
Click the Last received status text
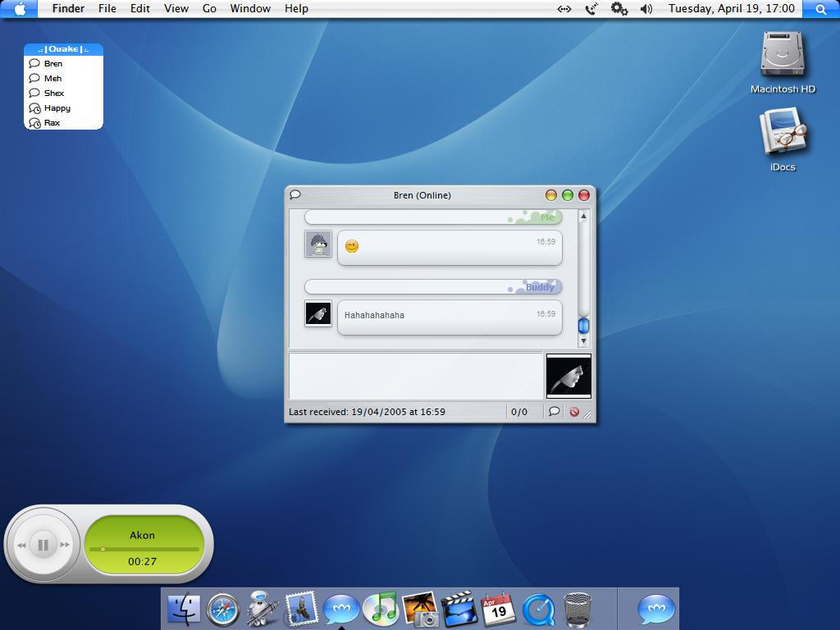tap(367, 412)
